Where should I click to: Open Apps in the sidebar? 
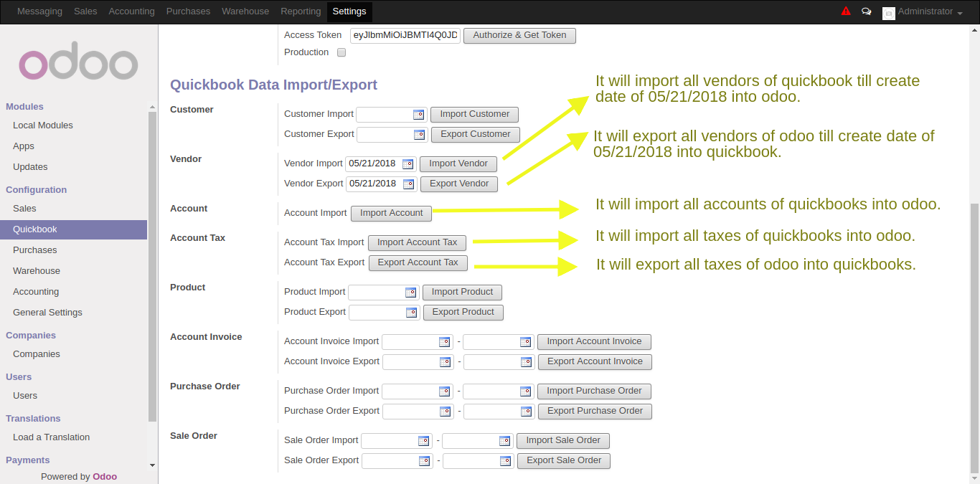coord(24,146)
